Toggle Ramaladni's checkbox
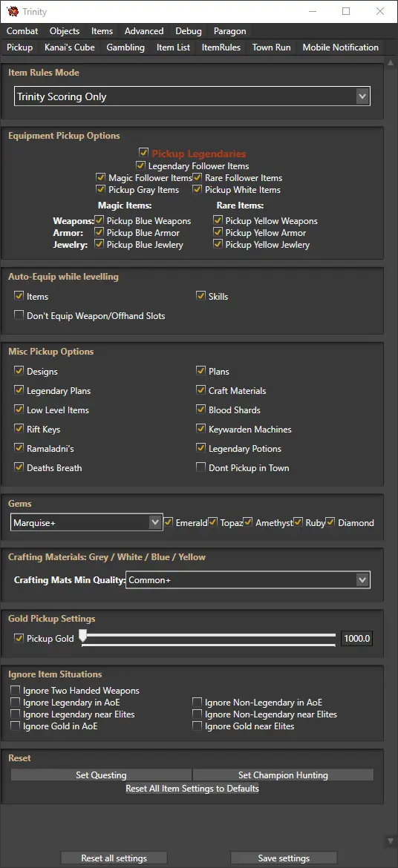Screen dimensions: 398x868 pyautogui.click(x=19, y=448)
